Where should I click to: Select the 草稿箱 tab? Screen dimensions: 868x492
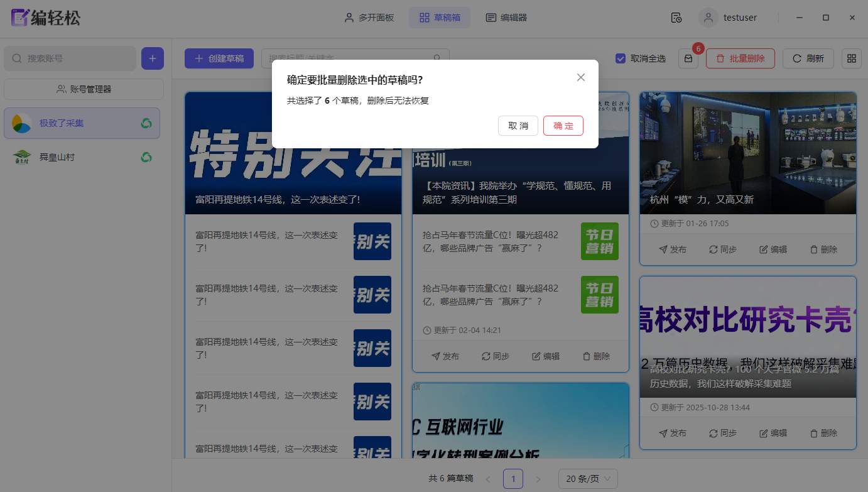coord(440,18)
